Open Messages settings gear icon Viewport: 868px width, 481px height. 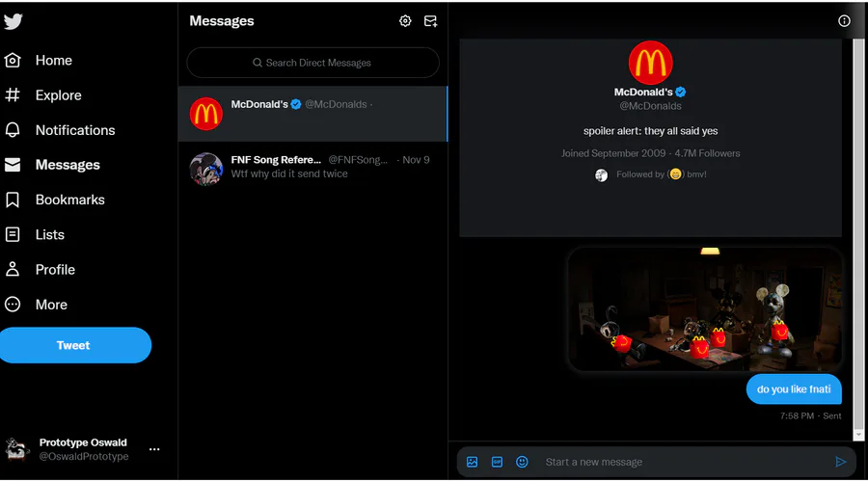[x=405, y=21]
